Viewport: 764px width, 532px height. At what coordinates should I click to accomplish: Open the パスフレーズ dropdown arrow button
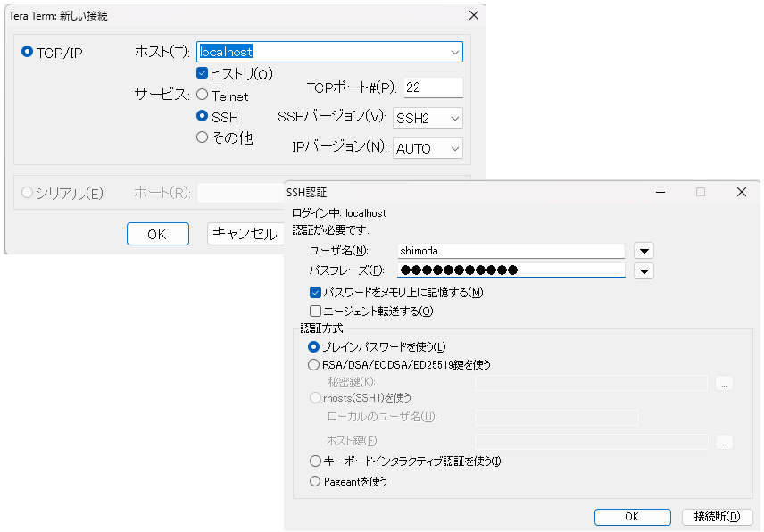click(644, 270)
